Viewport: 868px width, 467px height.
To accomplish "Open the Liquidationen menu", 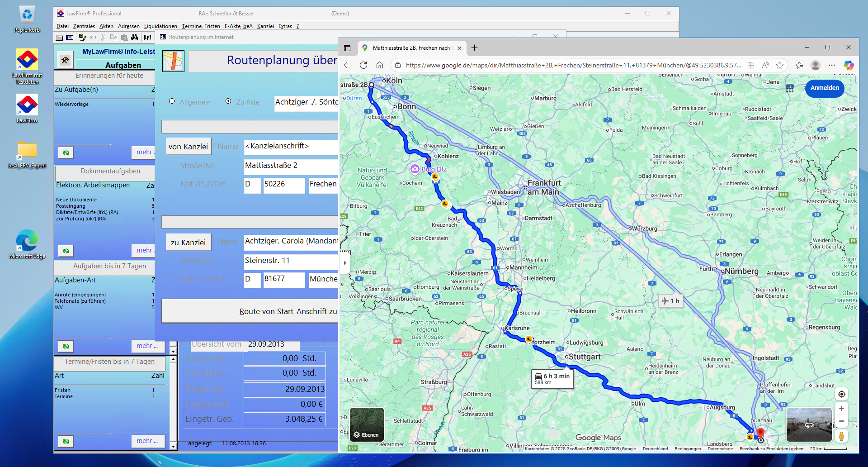I will point(160,26).
